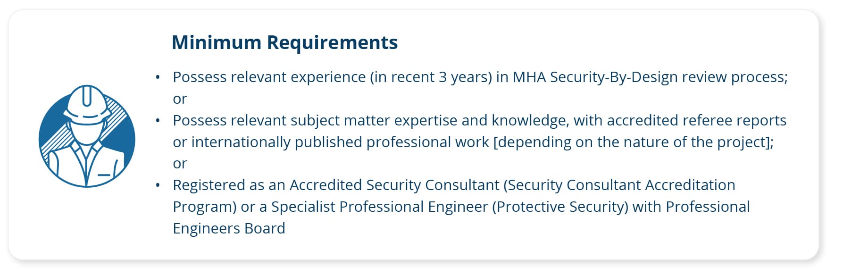
Task: Click "internationally published professional work" text
Action: (340, 142)
